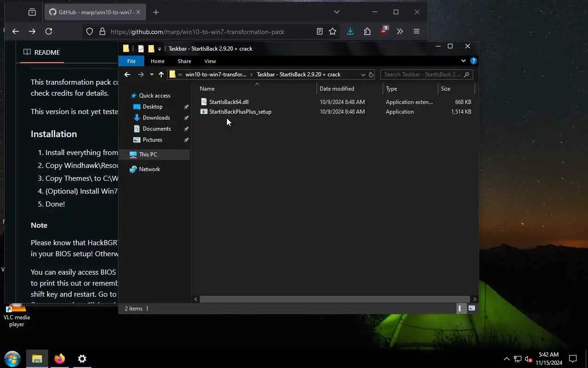
Task: Select VLC media player desktop icon
Action: coord(17,315)
